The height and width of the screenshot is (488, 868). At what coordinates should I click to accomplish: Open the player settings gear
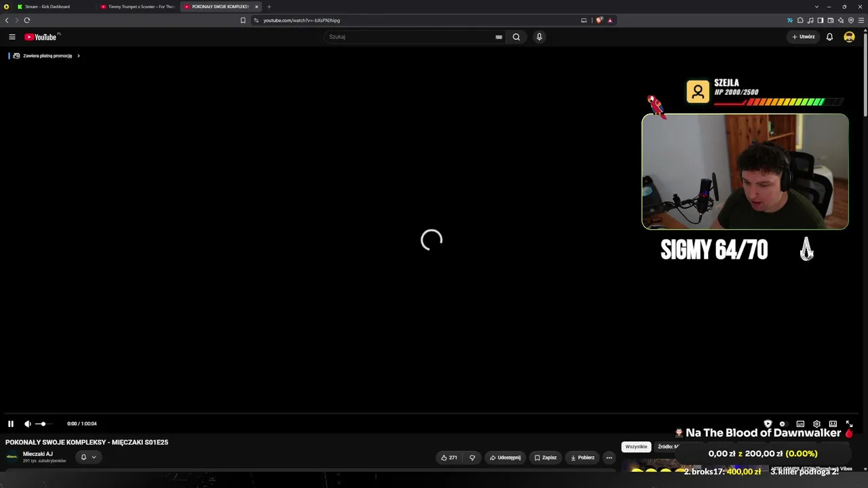click(x=816, y=424)
